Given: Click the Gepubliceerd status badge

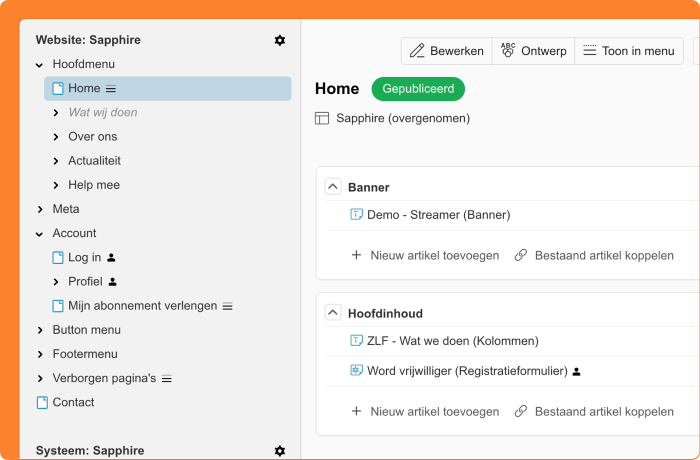Looking at the screenshot, I should click(x=418, y=89).
